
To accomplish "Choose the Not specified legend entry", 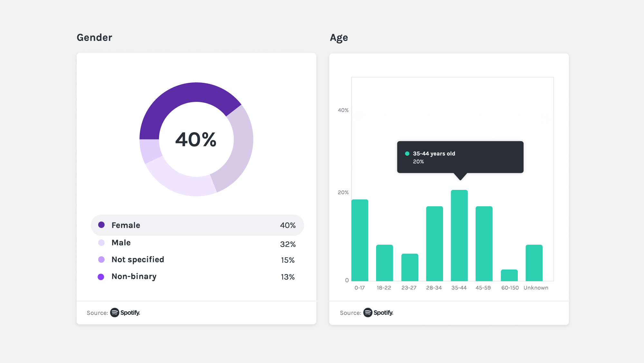I will (x=197, y=260).
